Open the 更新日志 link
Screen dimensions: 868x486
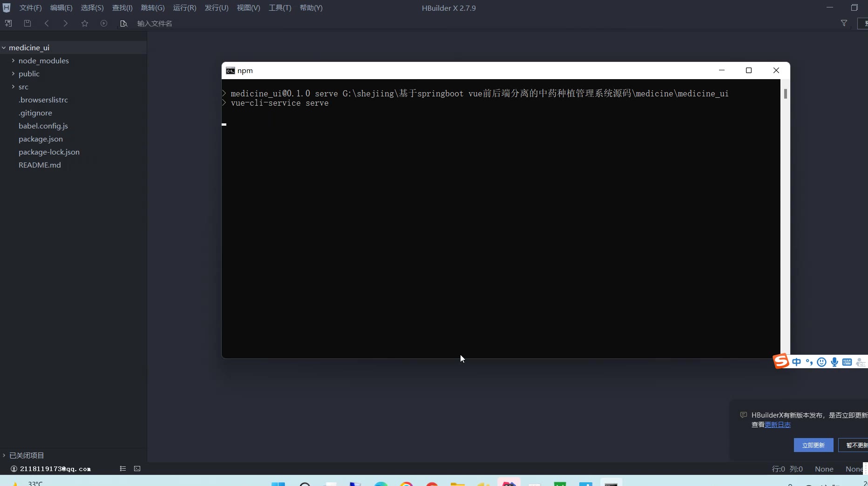pyautogui.click(x=778, y=425)
